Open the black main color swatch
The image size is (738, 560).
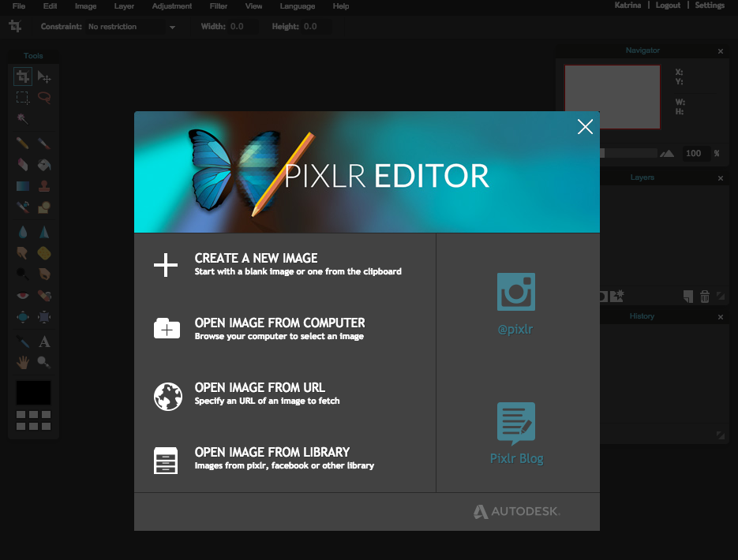pyautogui.click(x=33, y=393)
